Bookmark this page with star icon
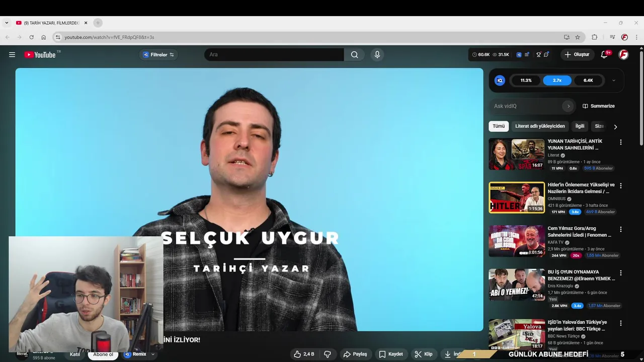644x362 pixels. click(x=578, y=37)
